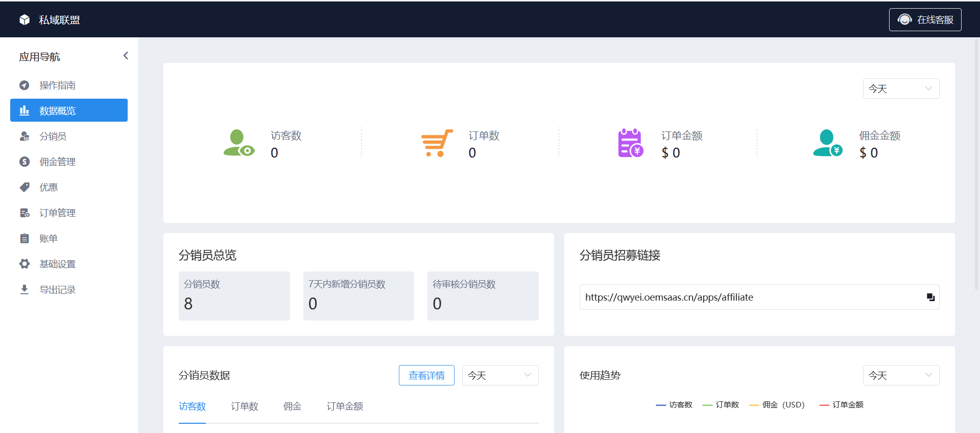Select the 访客数 tab
980x433 pixels.
pos(192,406)
